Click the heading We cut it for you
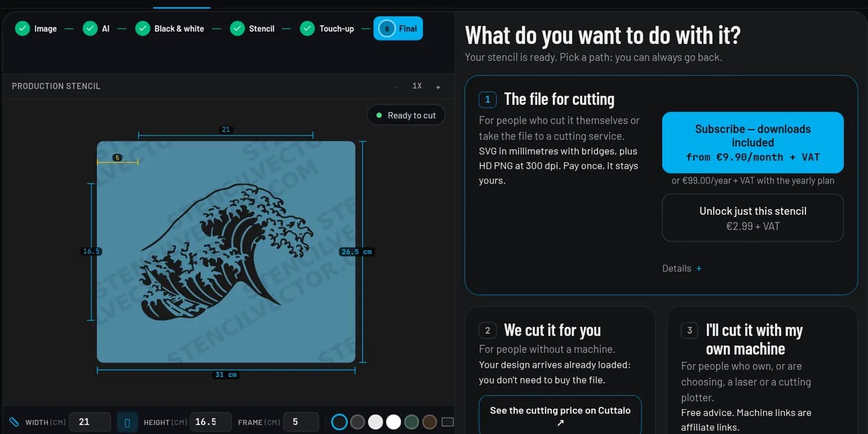The height and width of the screenshot is (434, 868). point(552,330)
